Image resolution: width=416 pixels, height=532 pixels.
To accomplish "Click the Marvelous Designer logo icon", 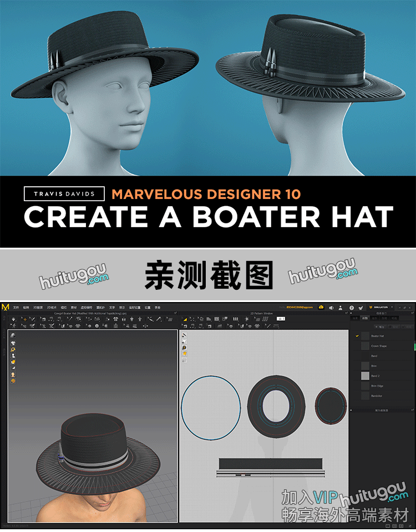I will click(5, 307).
